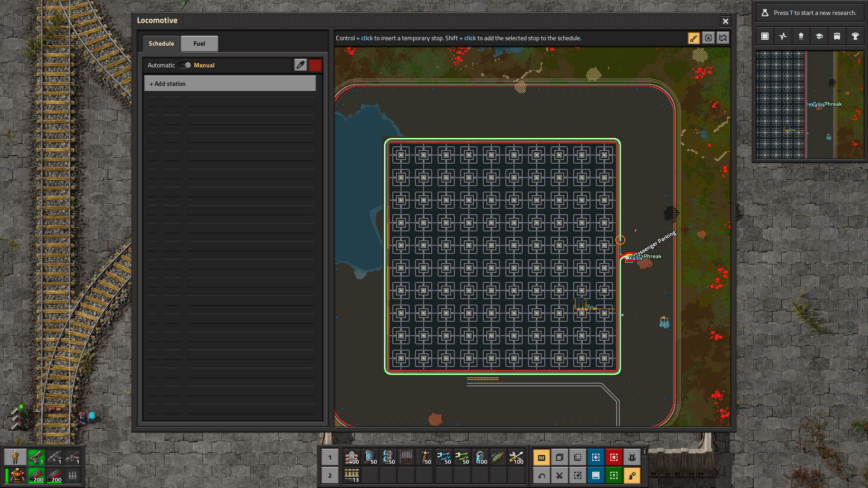
Task: Click the center-on-train target map button
Action: (x=708, y=38)
